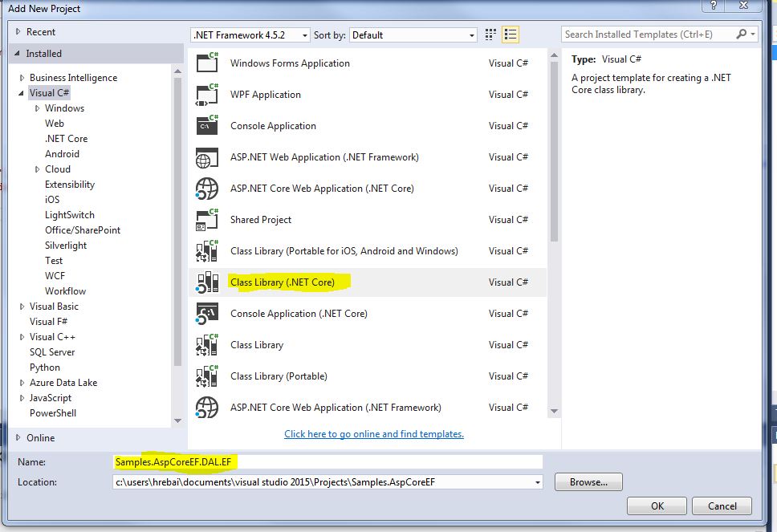Image resolution: width=777 pixels, height=532 pixels.
Task: Select the Python category
Action: point(45,368)
